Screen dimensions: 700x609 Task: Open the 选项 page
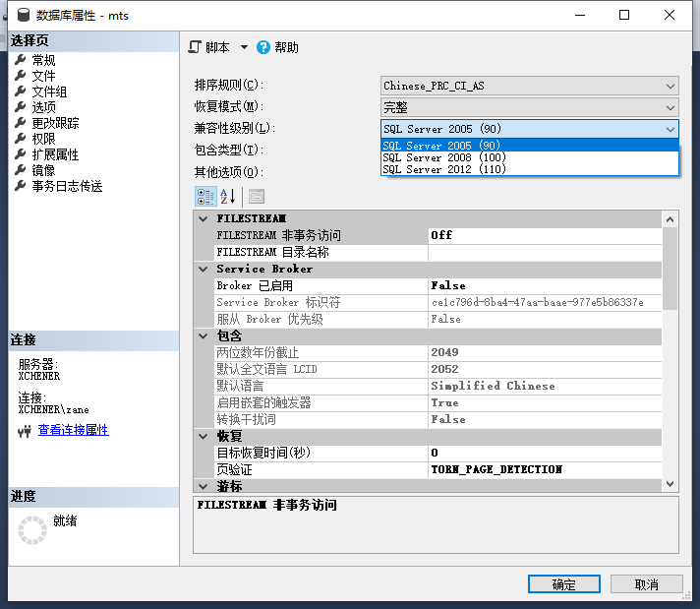[43, 107]
